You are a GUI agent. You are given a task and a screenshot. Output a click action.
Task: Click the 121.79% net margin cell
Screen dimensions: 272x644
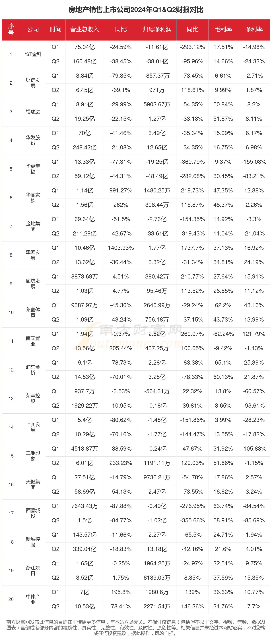tap(254, 334)
